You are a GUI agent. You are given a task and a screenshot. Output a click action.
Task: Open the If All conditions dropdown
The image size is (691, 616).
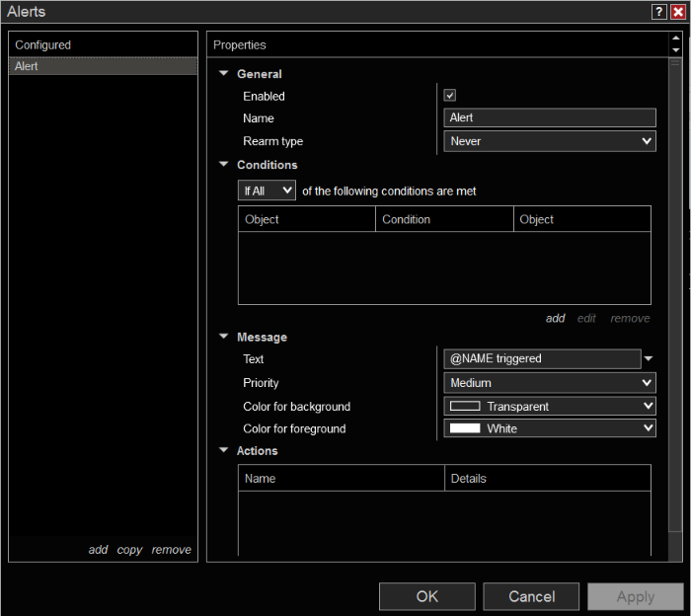[267, 191]
